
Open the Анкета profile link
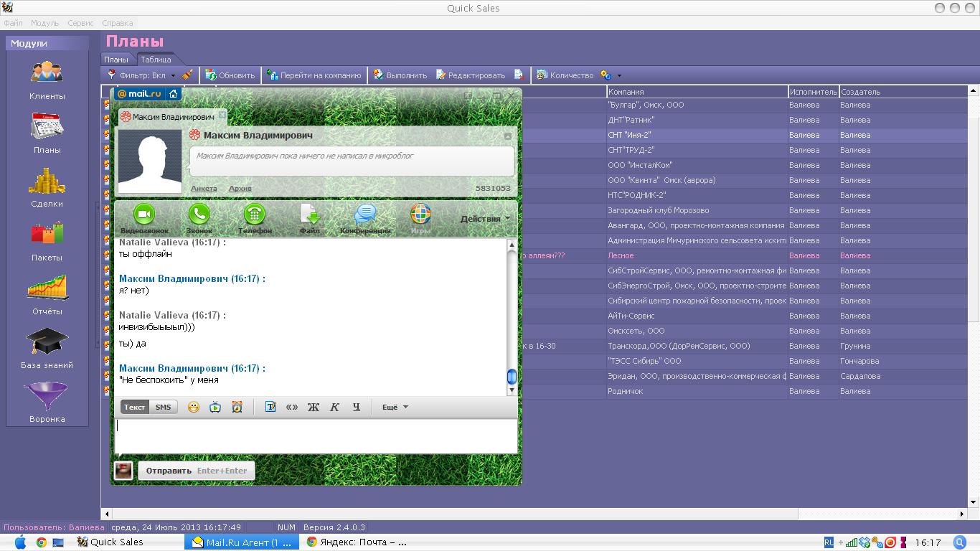click(204, 189)
